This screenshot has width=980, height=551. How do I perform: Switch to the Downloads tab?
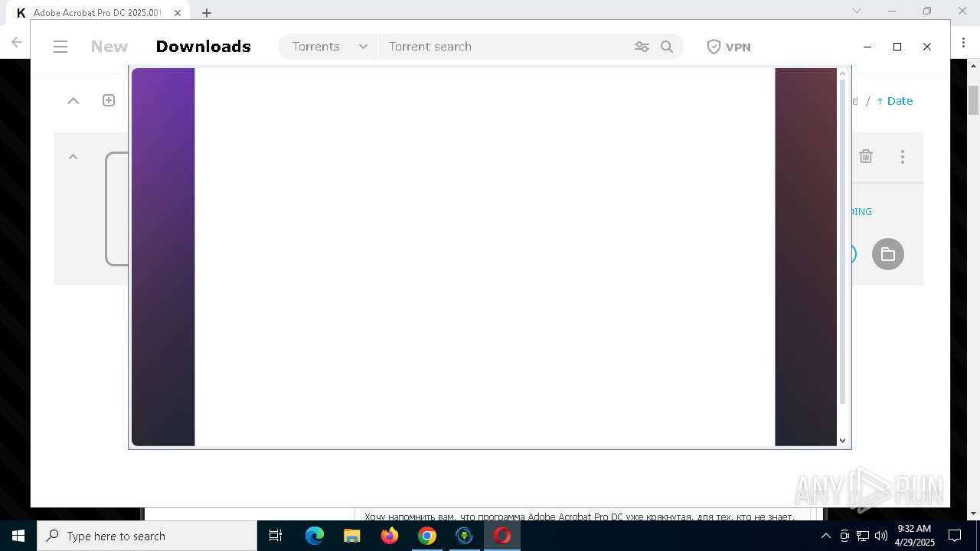click(x=204, y=47)
